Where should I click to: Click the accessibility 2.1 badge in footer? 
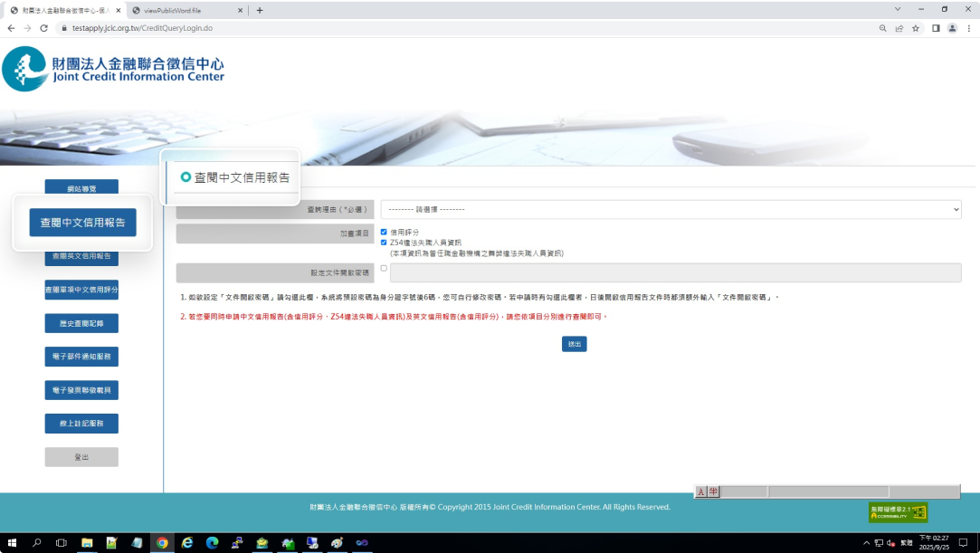898,512
